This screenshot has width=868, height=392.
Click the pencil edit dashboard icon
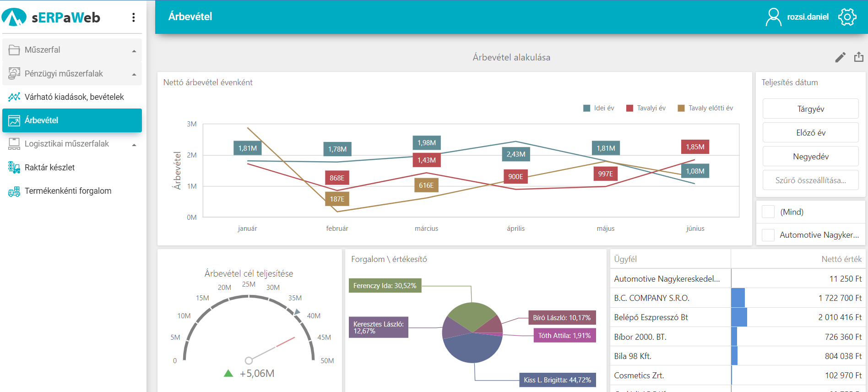pyautogui.click(x=840, y=57)
